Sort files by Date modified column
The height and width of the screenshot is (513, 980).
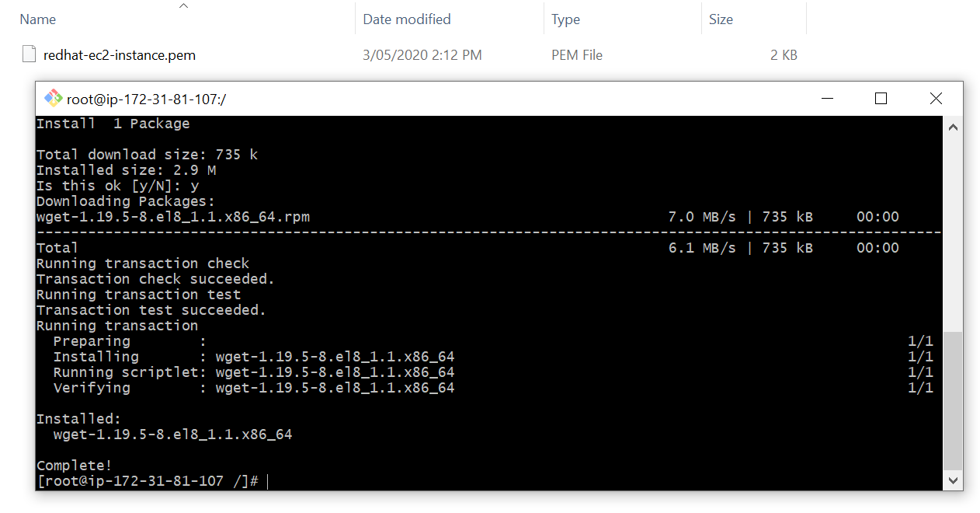[406, 19]
